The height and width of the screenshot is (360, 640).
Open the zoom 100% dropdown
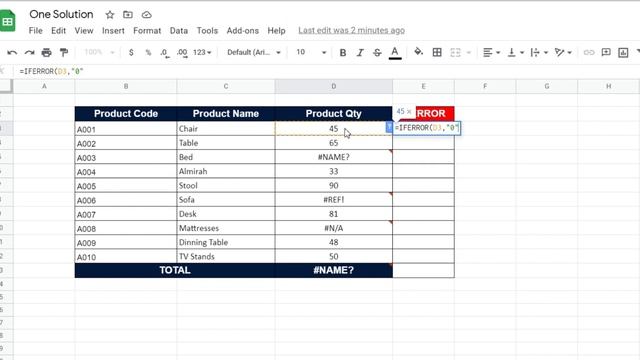click(99, 52)
